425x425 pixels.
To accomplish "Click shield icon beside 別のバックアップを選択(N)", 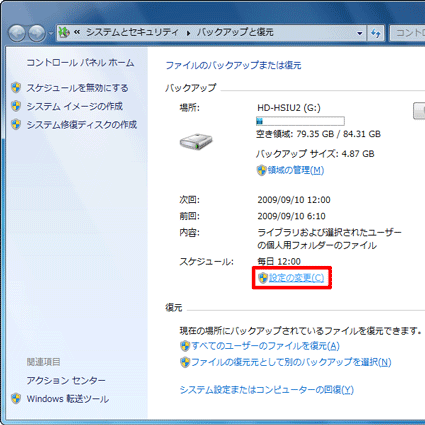I will pos(185,362).
